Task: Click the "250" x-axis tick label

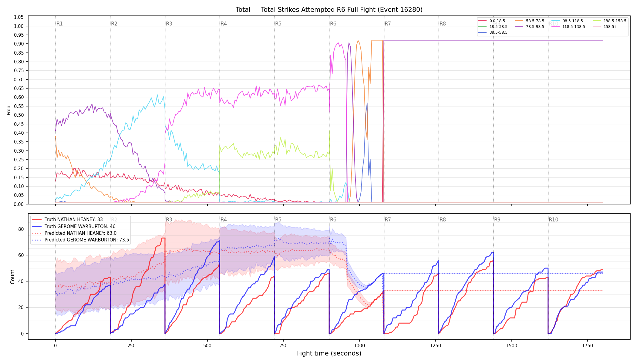Action: click(x=131, y=345)
